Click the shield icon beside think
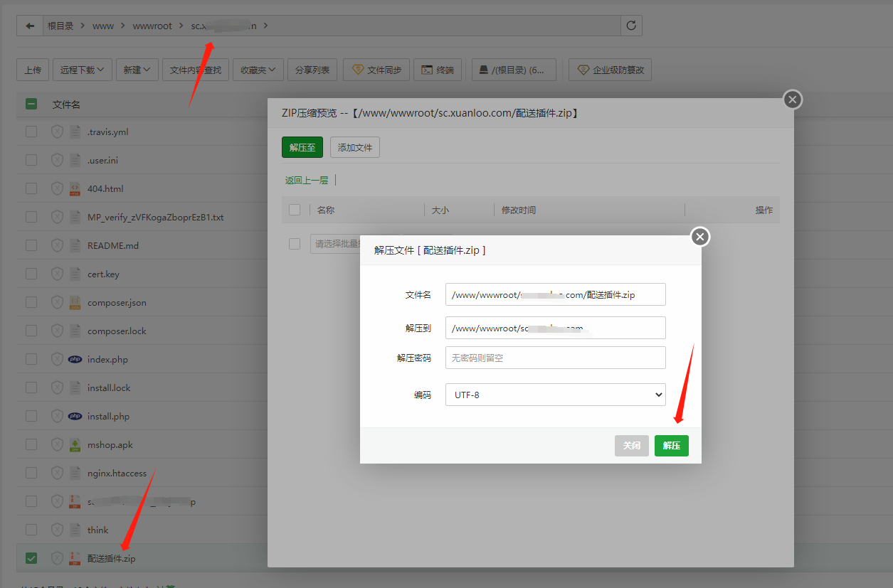Image resolution: width=893 pixels, height=588 pixels. click(57, 530)
